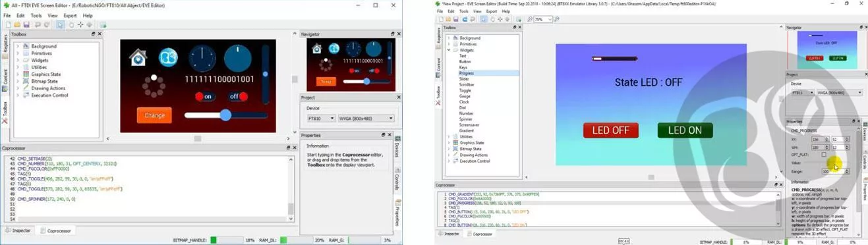
Task: Click red LED OFF button in right viewport
Action: click(x=611, y=130)
